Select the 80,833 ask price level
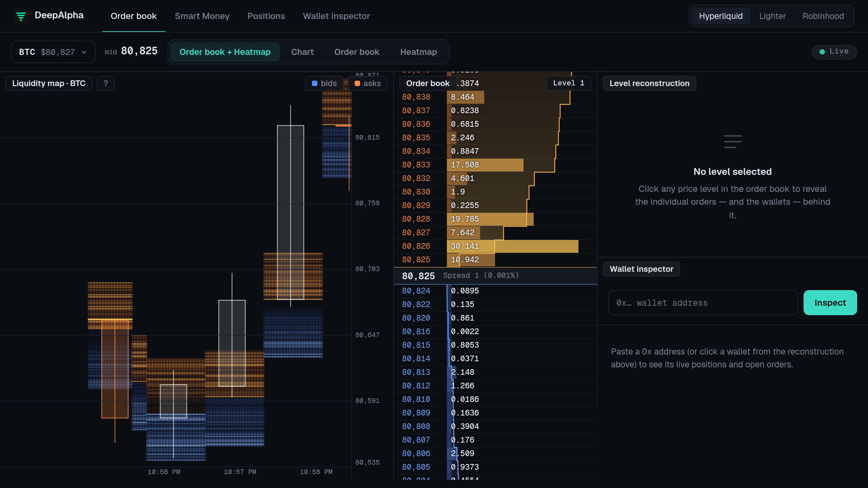This screenshot has height=488, width=868. 495,165
